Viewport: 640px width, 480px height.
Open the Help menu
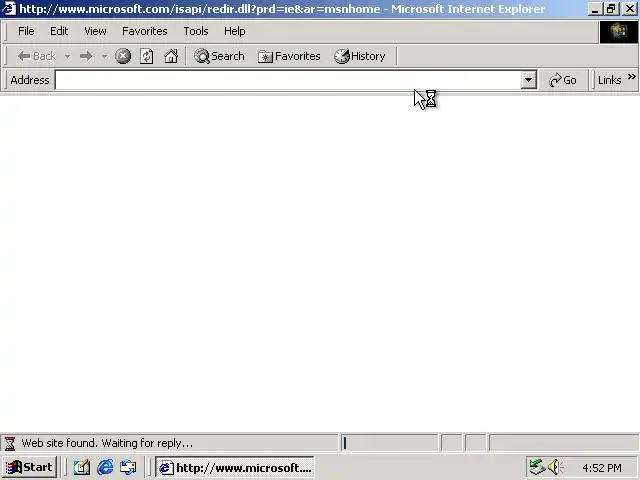[235, 31]
